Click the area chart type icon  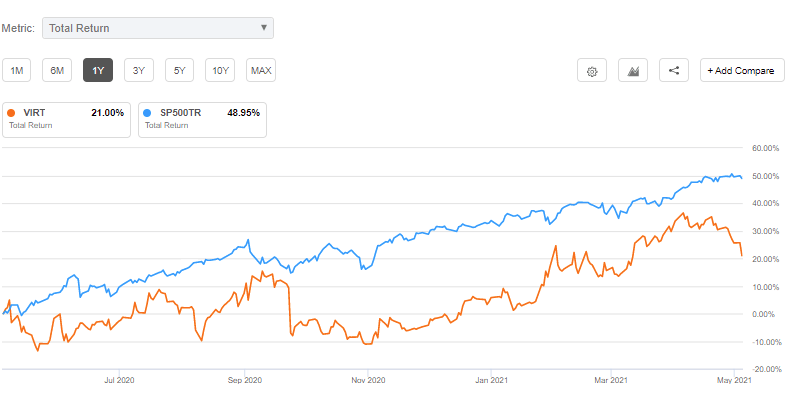pyautogui.click(x=633, y=71)
